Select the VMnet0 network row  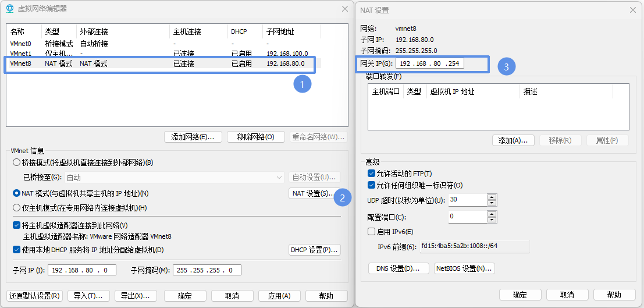pos(157,44)
